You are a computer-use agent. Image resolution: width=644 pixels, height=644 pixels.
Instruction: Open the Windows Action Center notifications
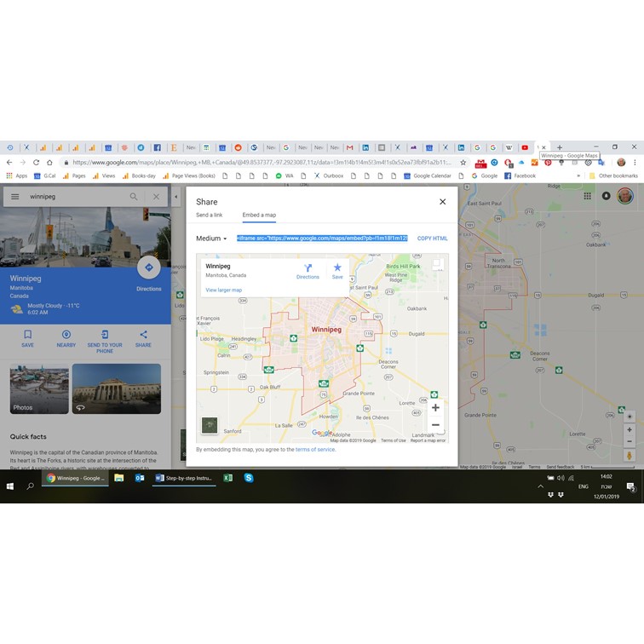click(631, 487)
